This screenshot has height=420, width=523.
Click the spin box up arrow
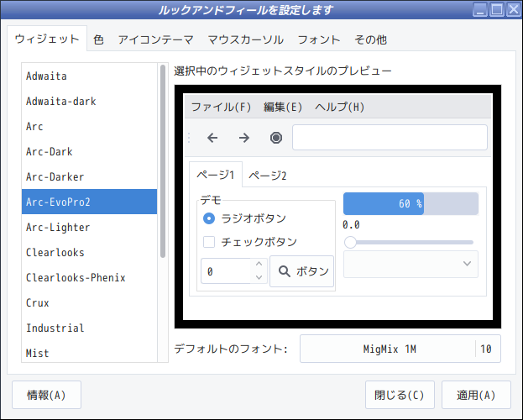click(x=259, y=264)
